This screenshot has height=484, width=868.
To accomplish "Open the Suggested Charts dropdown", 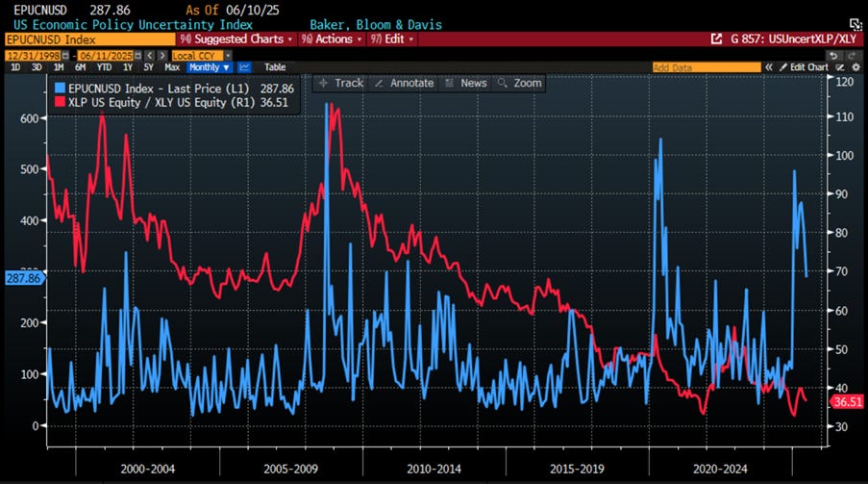I will point(236,39).
